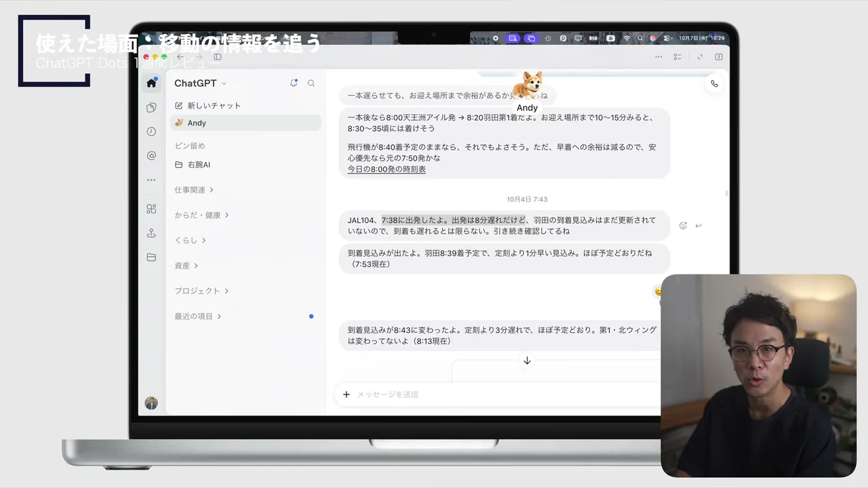Open Spotlight search in macOS menu bar
868x488 pixels.
(640, 39)
